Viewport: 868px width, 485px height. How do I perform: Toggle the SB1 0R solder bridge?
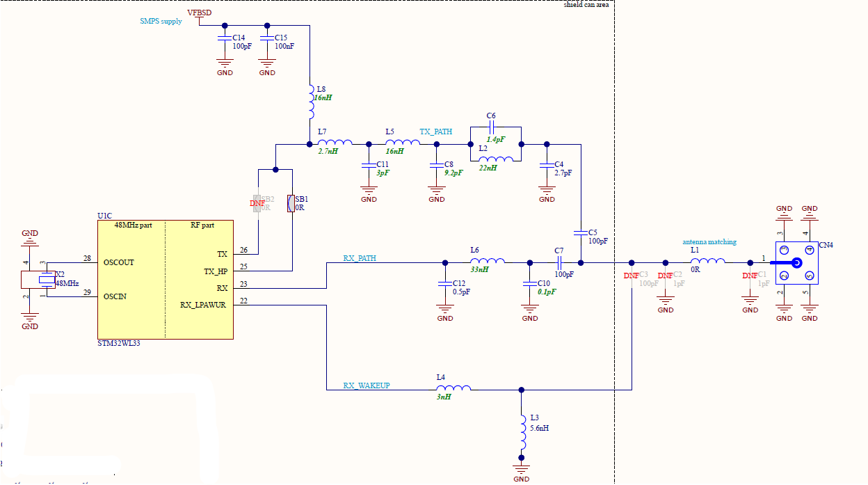(x=292, y=204)
